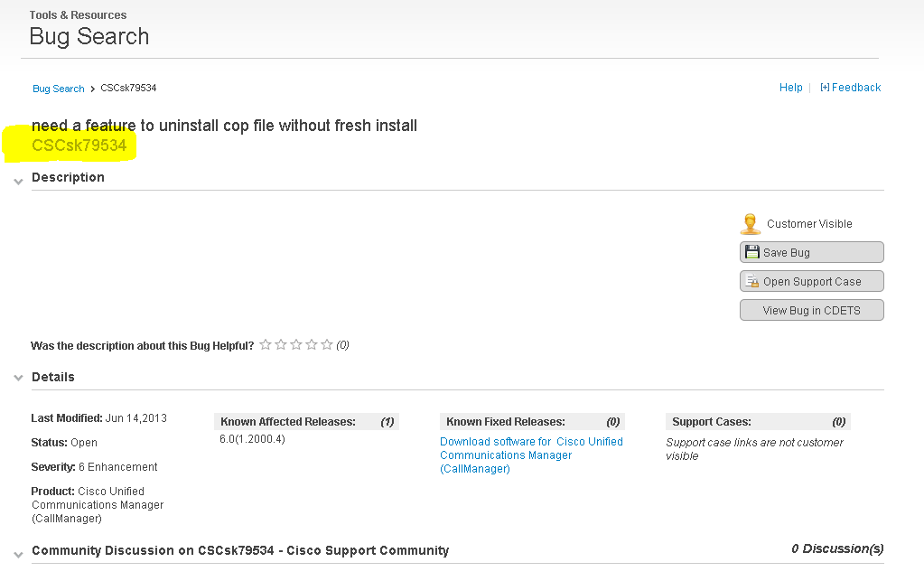Click the View Bug in CDETS button
The height and width of the screenshot is (581, 924).
(811, 310)
